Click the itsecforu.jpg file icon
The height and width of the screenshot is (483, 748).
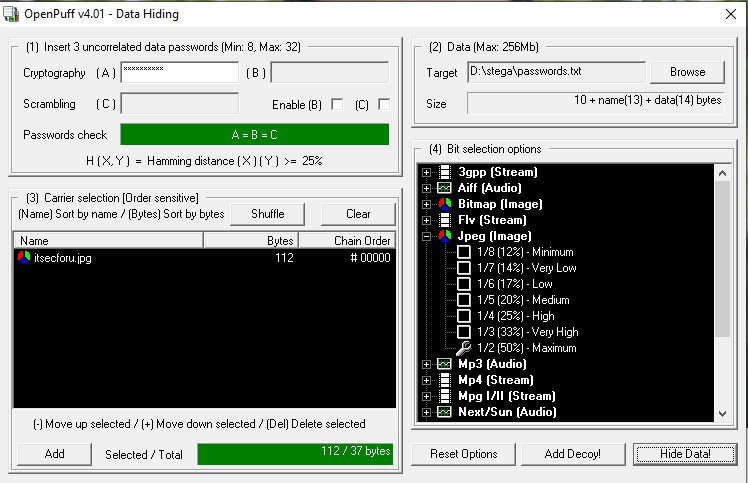[x=24, y=258]
